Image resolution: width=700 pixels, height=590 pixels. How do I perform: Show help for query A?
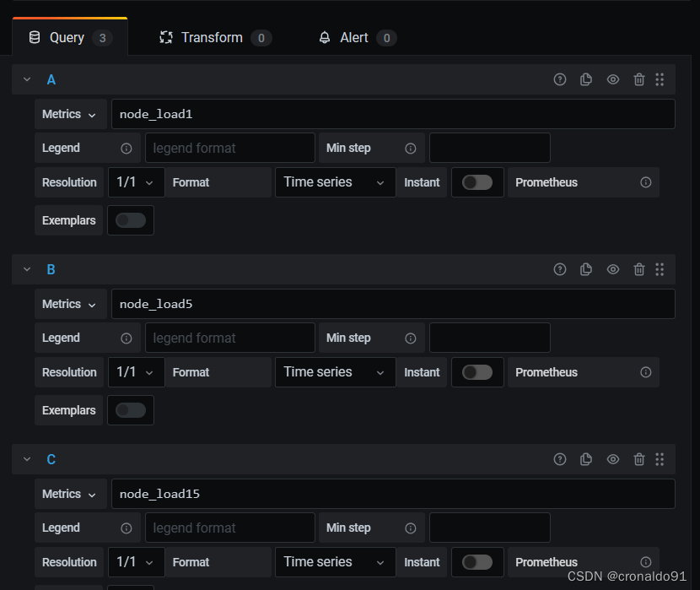coord(560,79)
